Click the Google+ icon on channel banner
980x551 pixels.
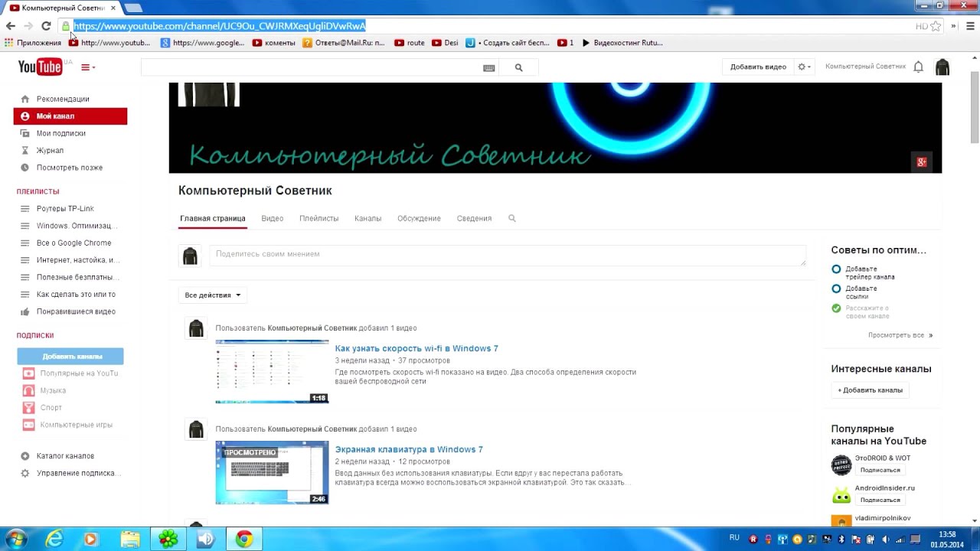pos(922,161)
